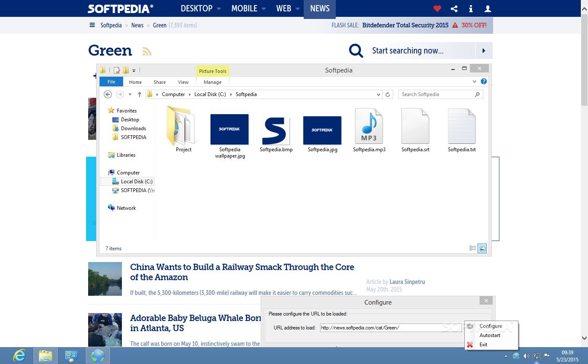Screen dimensions: 588x364
Task: Open the address bar history dropdown
Action: click(378, 94)
